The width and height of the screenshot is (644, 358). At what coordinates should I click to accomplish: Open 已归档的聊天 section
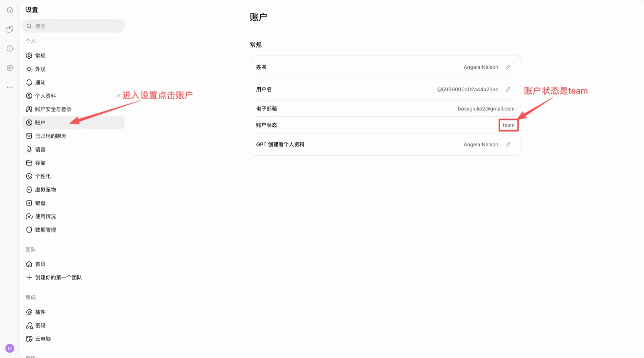pyautogui.click(x=73, y=136)
